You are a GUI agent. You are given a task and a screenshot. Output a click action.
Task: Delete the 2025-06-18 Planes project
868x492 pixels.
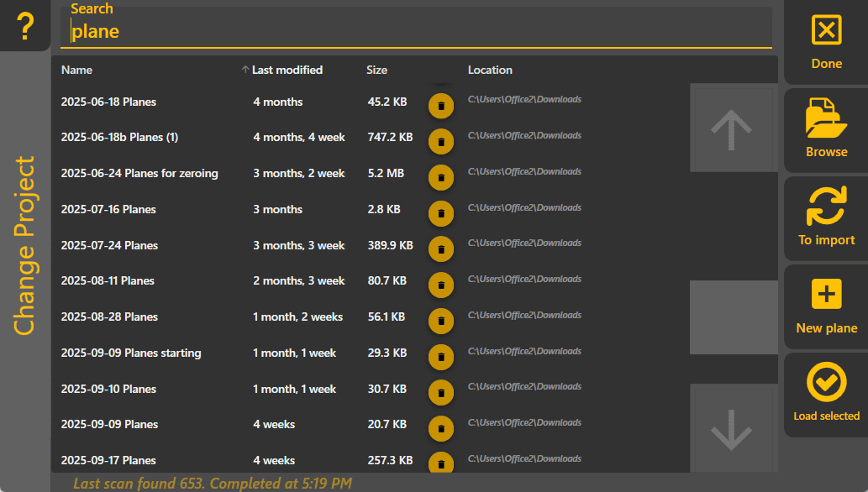coord(440,106)
